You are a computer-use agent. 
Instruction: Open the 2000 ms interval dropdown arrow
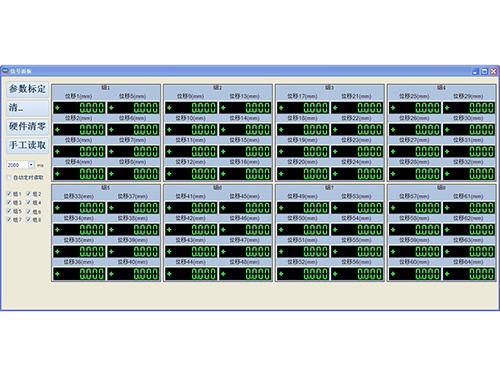31,165
